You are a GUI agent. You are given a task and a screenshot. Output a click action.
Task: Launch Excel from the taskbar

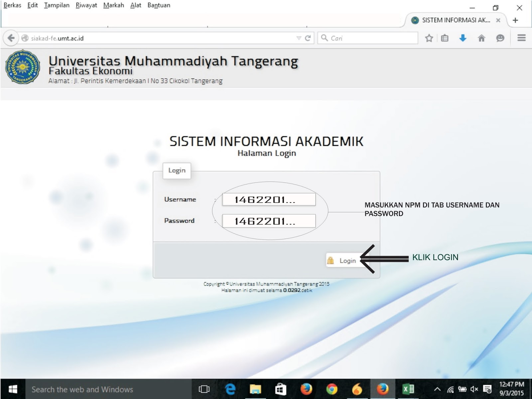408,389
